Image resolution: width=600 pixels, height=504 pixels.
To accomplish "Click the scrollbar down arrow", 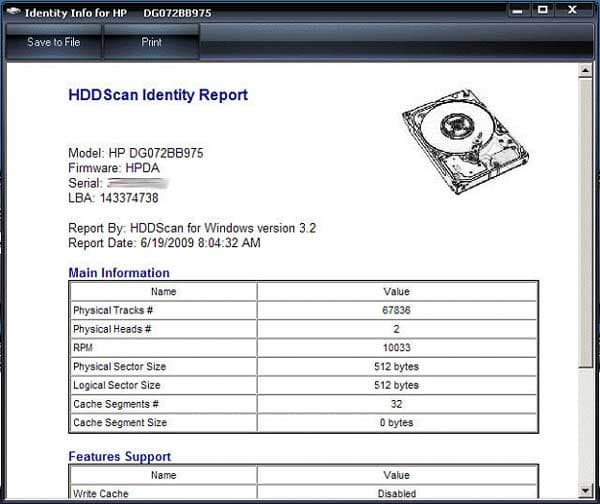I will tap(585, 490).
